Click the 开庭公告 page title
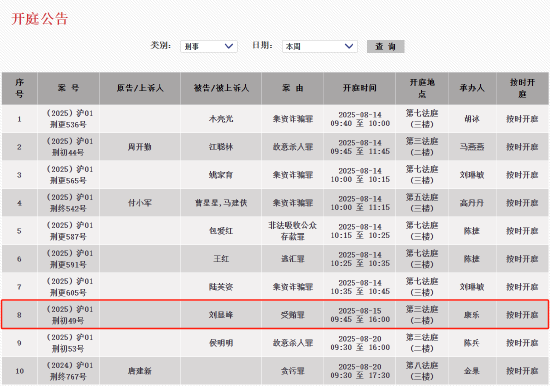550x386 pixels. click(x=40, y=19)
